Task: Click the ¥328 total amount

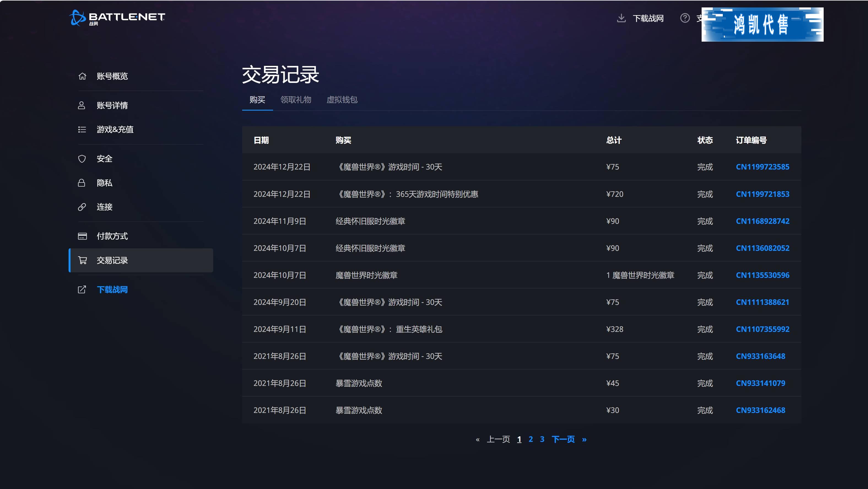Action: pos(615,329)
